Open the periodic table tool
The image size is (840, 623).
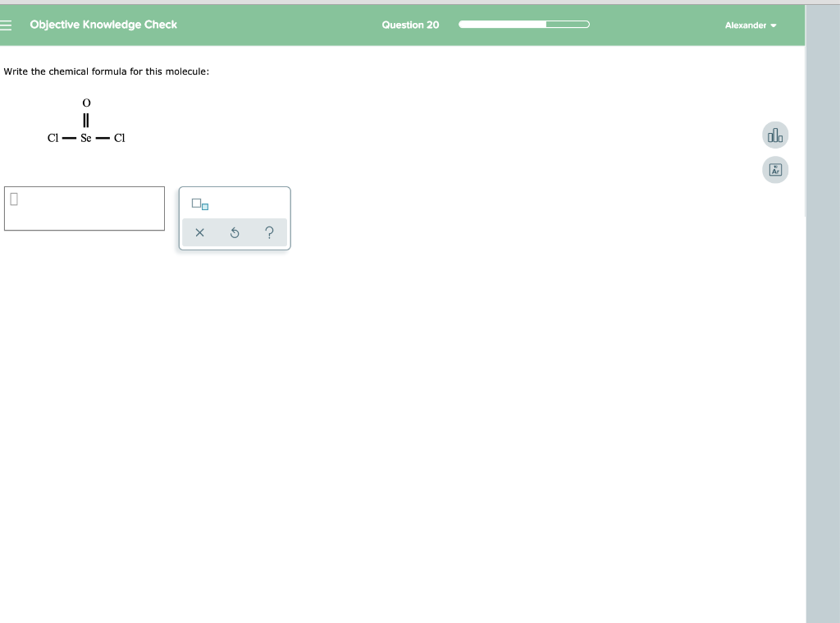(775, 169)
